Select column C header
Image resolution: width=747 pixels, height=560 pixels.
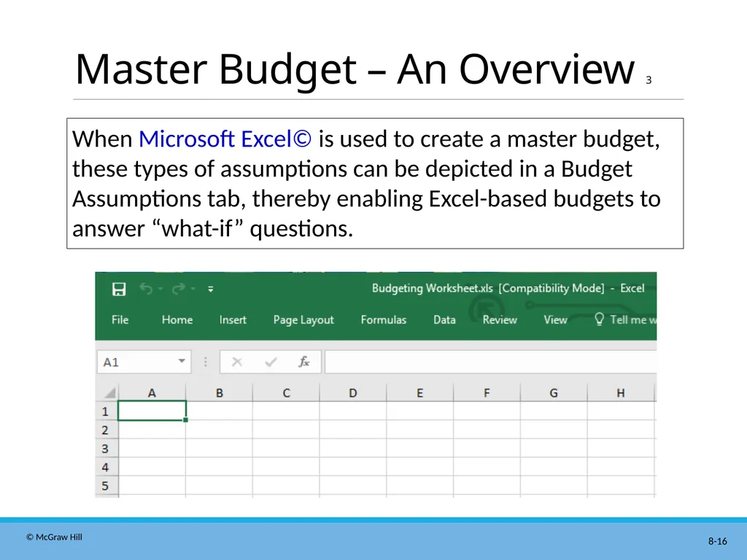pyautogui.click(x=286, y=393)
